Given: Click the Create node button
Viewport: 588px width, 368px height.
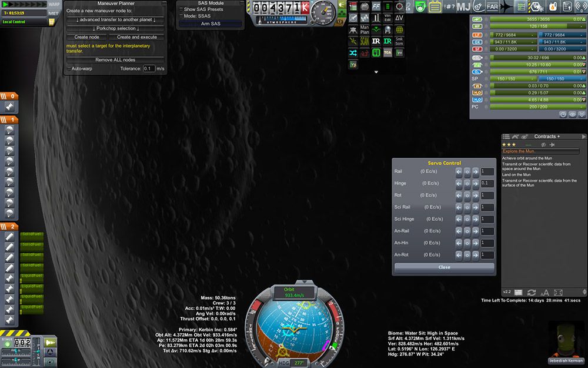Looking at the screenshot, I should click(x=86, y=37).
